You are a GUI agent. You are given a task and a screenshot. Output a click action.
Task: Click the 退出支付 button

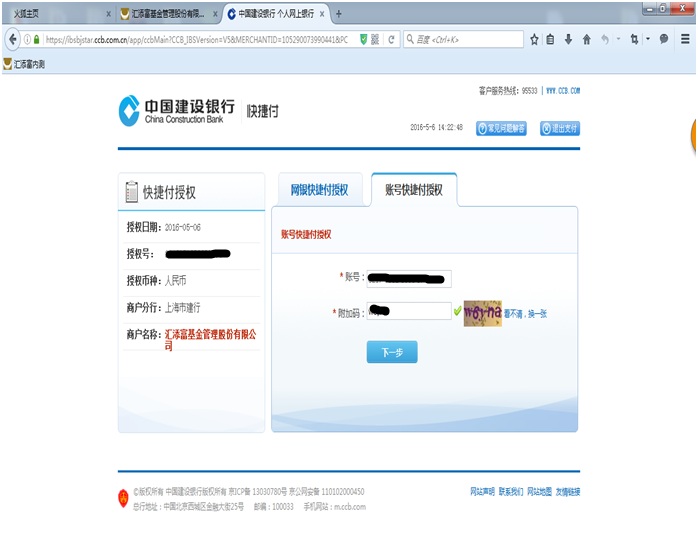[559, 128]
